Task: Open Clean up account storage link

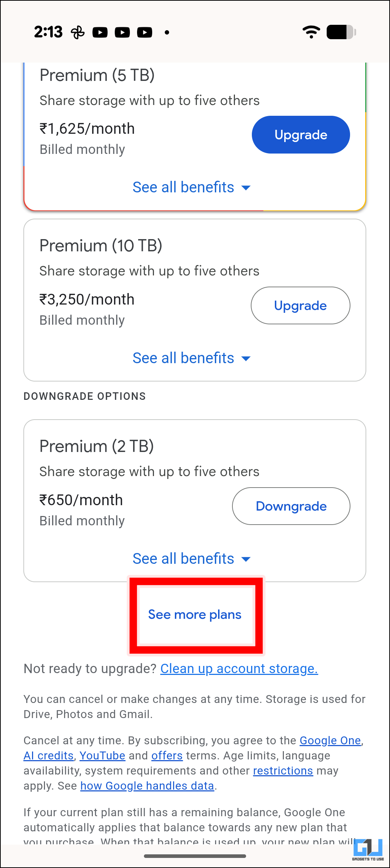Action: [239, 669]
